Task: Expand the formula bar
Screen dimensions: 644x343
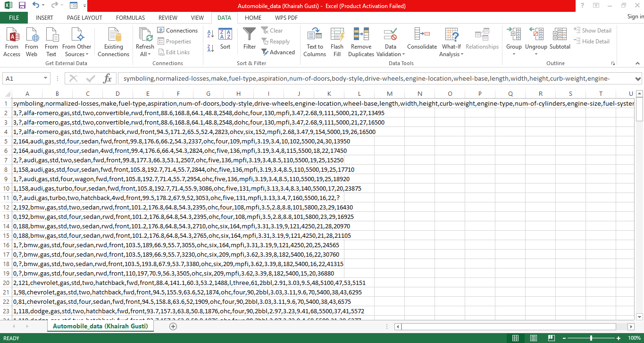Action: pyautogui.click(x=638, y=78)
